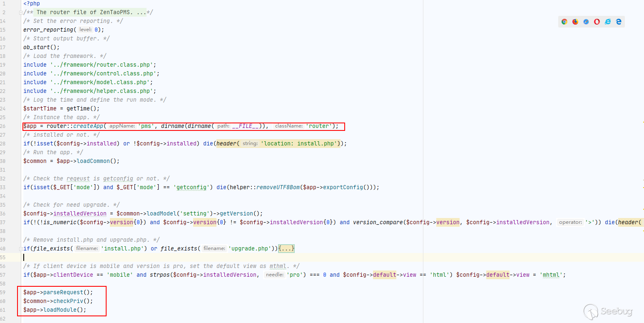The width and height of the screenshot is (644, 323).
Task: Click the <?php opening tag
Action: [x=32, y=3]
